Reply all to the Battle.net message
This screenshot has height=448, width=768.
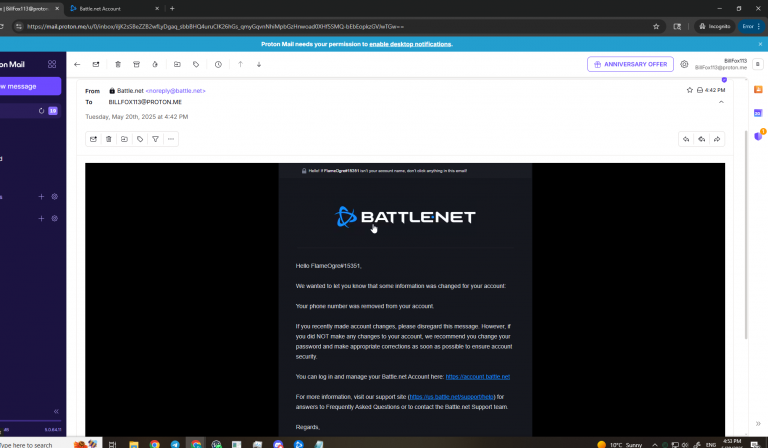(x=702, y=139)
